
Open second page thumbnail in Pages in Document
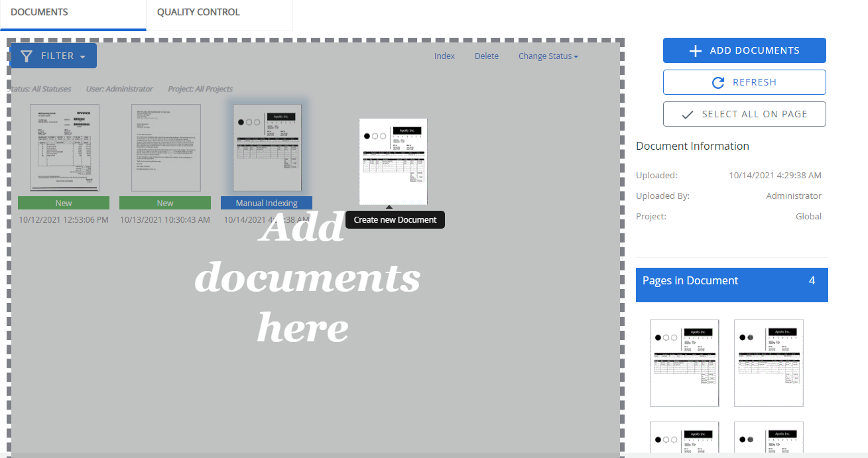[x=769, y=363]
